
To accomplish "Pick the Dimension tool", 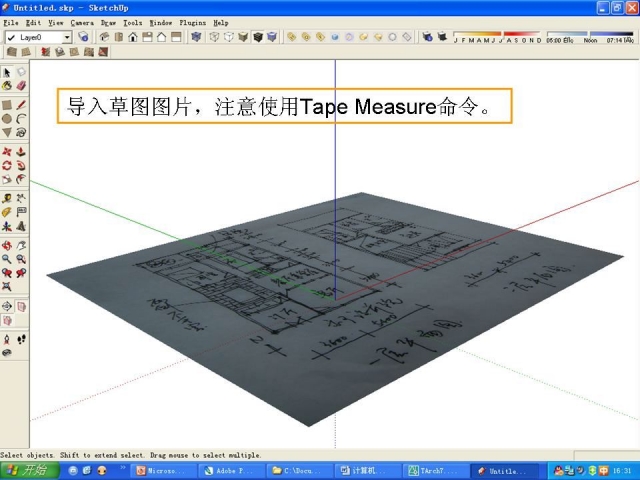I will point(21,198).
